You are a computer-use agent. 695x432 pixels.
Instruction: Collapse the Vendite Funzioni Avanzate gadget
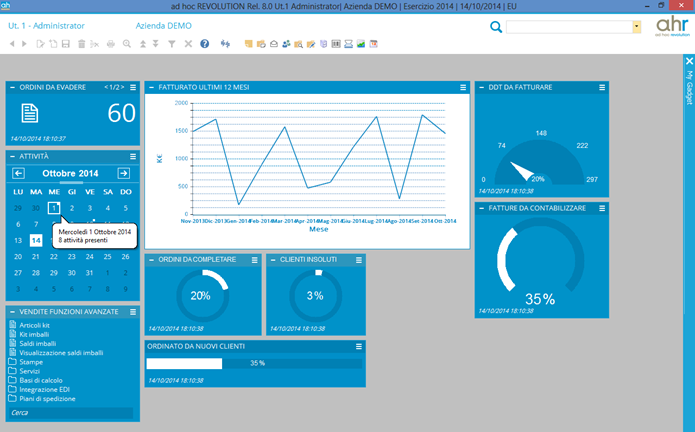point(12,312)
